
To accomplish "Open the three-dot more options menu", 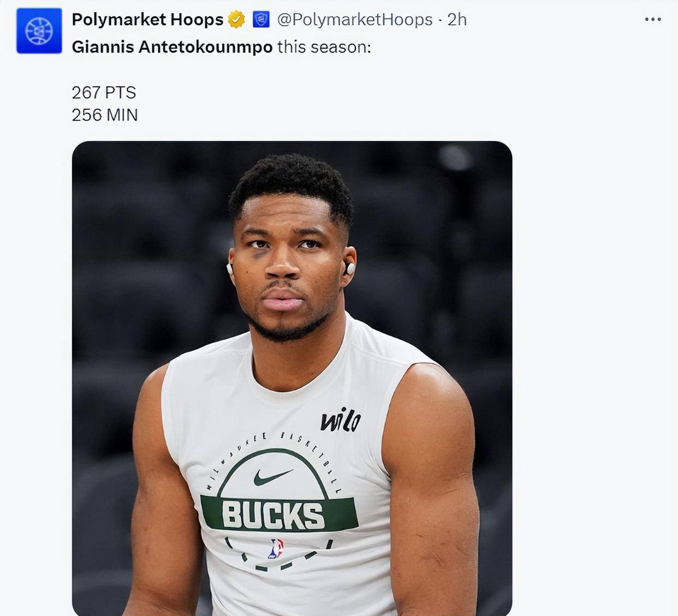I will 652,20.
